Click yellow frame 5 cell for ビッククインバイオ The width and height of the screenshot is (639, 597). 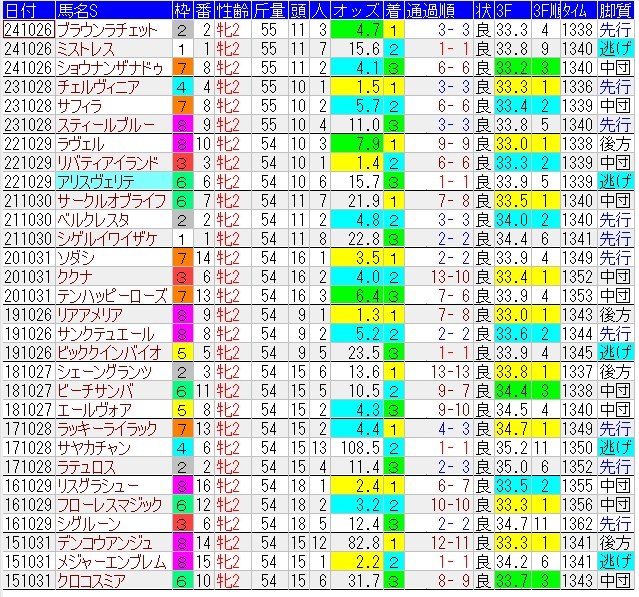point(181,352)
